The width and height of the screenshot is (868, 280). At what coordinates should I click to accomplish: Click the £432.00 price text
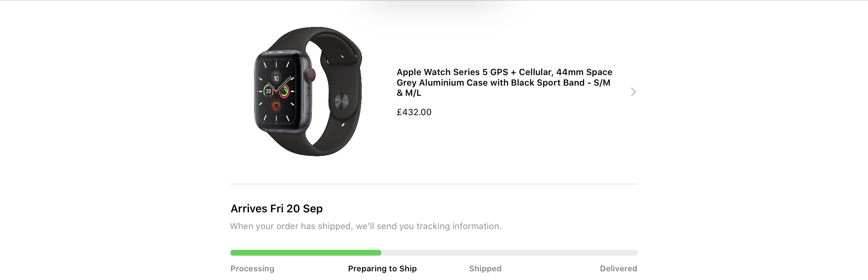(x=414, y=112)
